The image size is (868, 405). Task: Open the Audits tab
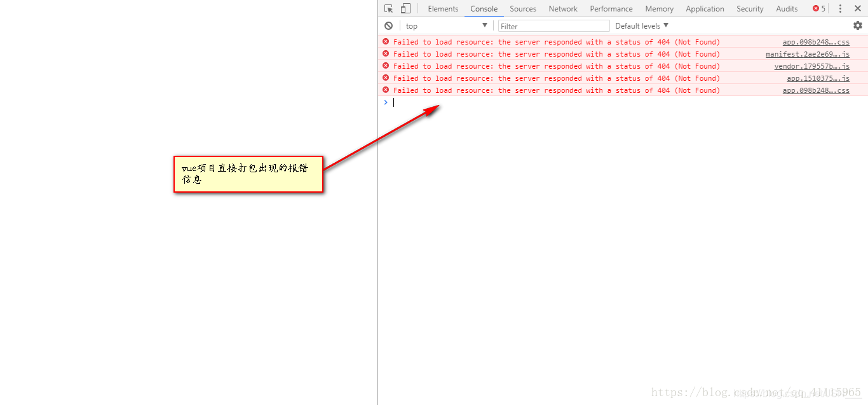click(787, 8)
